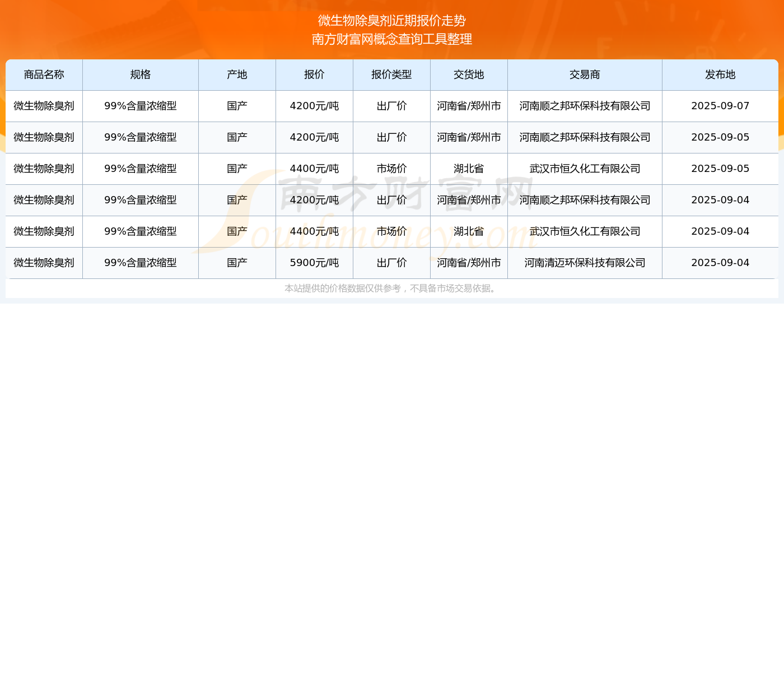Click 微生物除臭剂 in the 5900元/吨 row
This screenshot has height=675, width=784.
point(44,263)
